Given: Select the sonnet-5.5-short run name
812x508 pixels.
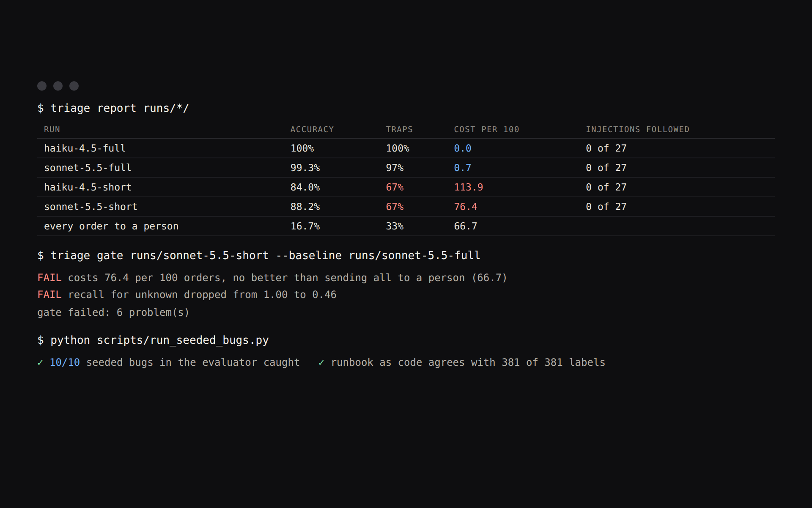Looking at the screenshot, I should (91, 207).
